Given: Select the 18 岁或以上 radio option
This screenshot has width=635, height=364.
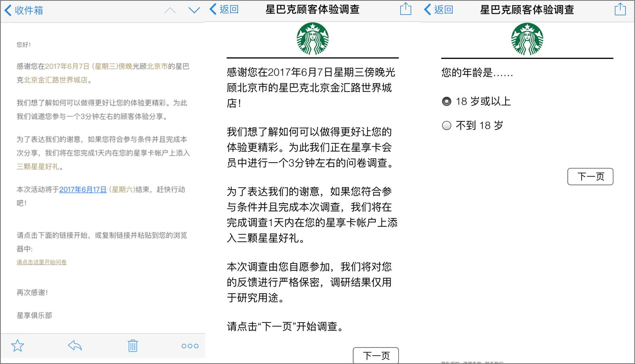Looking at the screenshot, I should tap(447, 102).
